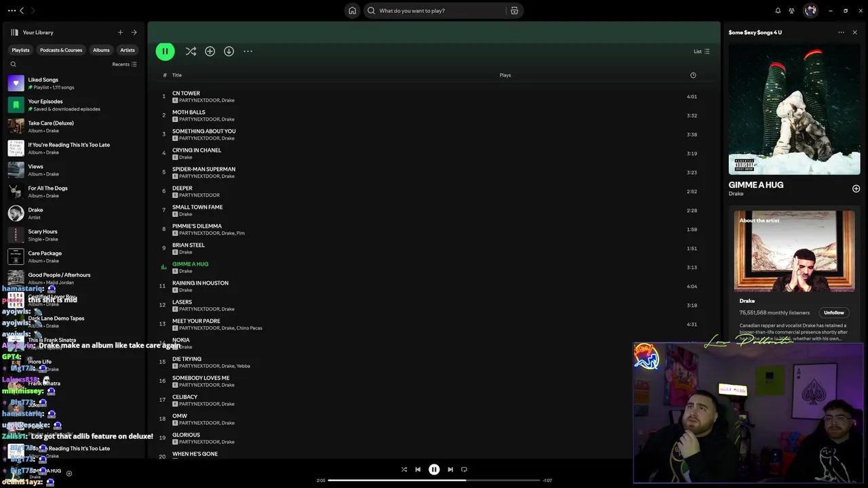Pause using the bottom player button

434,469
